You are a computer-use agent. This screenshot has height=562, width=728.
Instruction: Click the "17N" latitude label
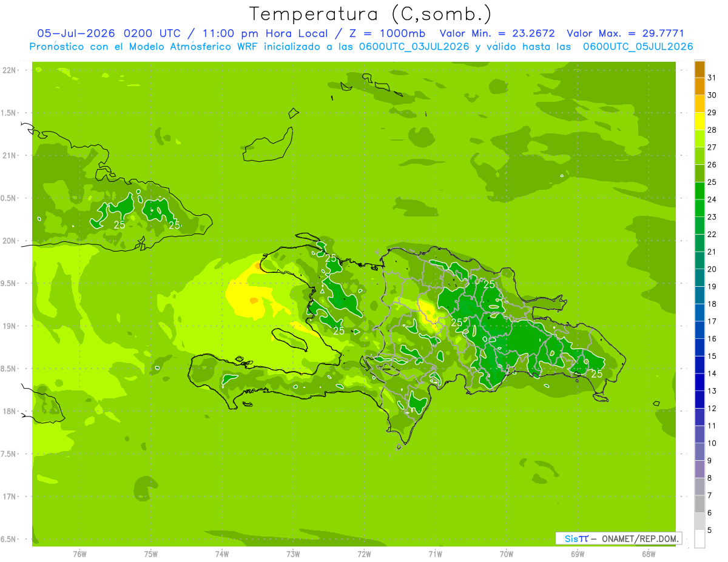click(x=8, y=497)
